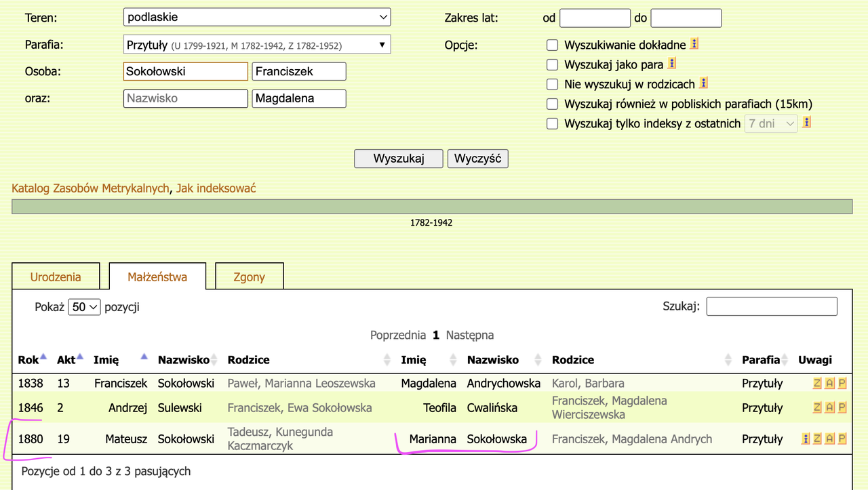Click 'Tadeusz, Kunegunda Kaczmarczyk' parents cell
This screenshot has width=868, height=490.
point(280,438)
